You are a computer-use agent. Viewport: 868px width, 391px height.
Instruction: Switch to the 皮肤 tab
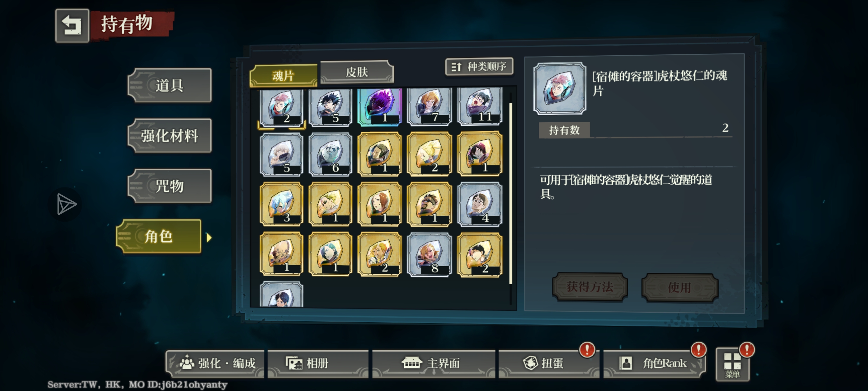[x=356, y=72]
